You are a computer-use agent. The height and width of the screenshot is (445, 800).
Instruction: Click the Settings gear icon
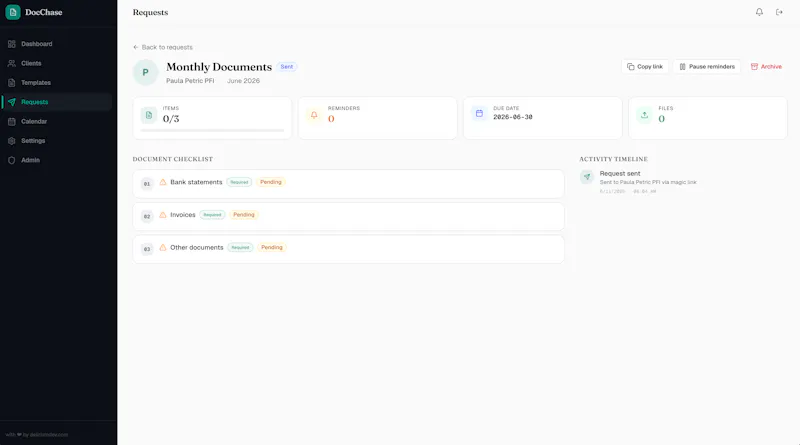tap(12, 141)
